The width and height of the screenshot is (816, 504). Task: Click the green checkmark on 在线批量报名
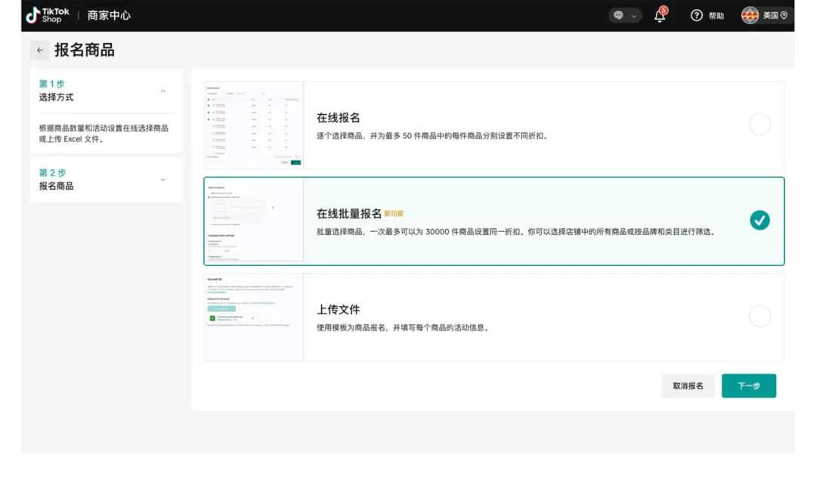(759, 220)
